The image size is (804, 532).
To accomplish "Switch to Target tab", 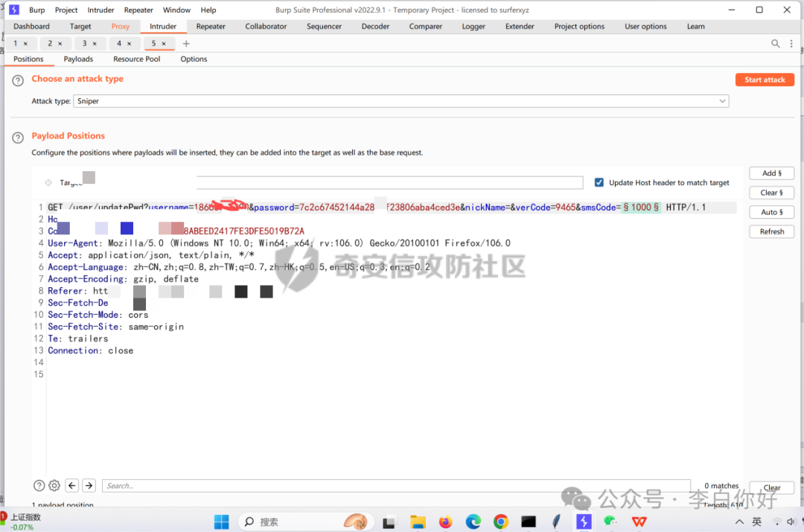I will pyautogui.click(x=80, y=26).
